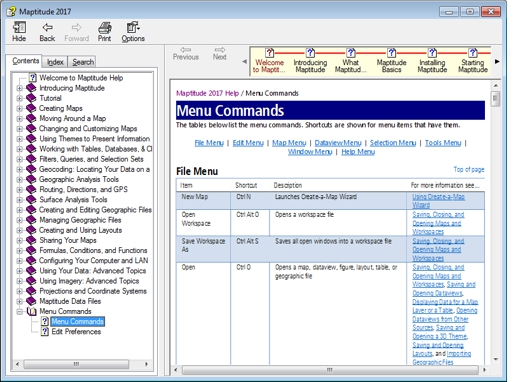Image resolution: width=525 pixels, height=382 pixels.
Task: Click the book icon next to Creating Maps
Action: (x=31, y=108)
